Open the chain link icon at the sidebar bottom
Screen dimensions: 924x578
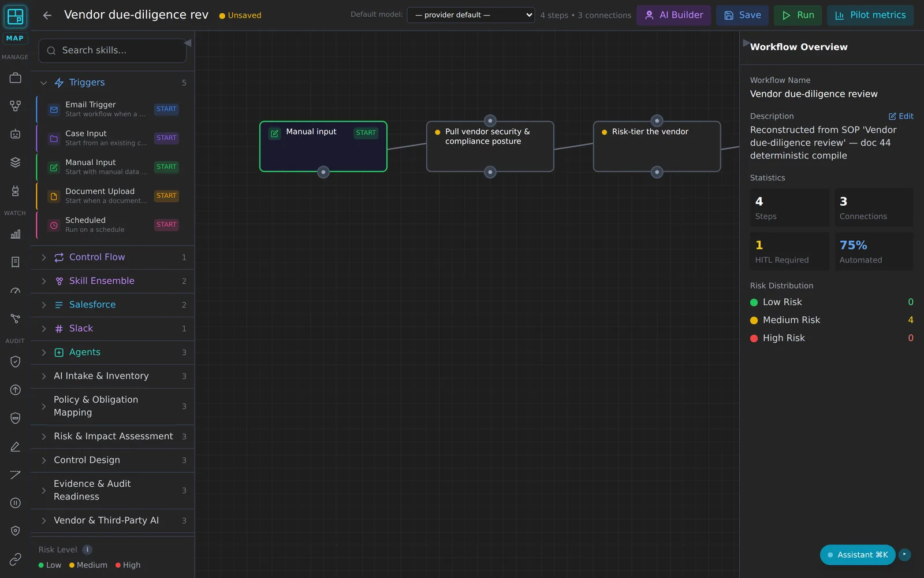[16, 559]
